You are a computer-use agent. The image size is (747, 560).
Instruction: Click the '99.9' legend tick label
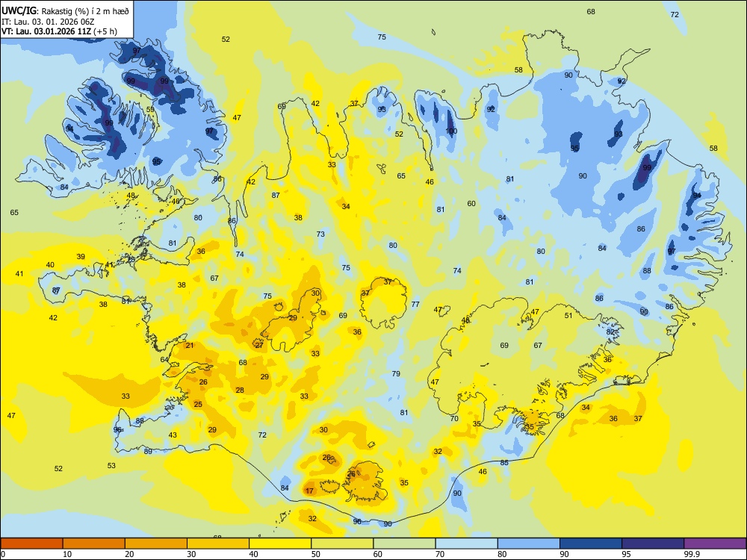pyautogui.click(x=692, y=554)
